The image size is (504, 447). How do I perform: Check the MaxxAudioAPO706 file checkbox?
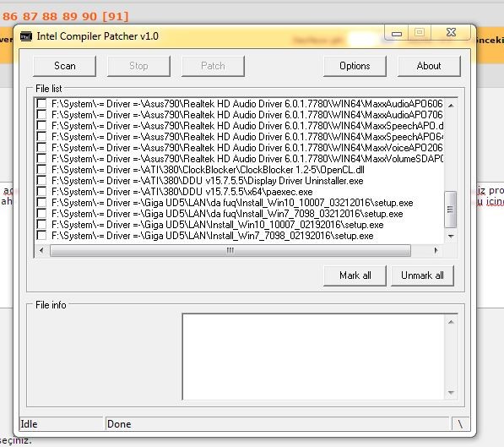pos(41,114)
